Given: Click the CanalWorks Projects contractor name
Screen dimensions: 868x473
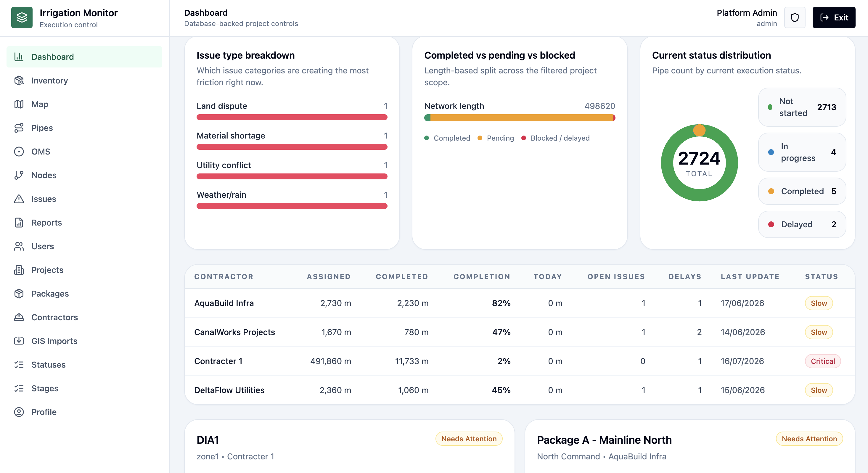Looking at the screenshot, I should (x=234, y=332).
